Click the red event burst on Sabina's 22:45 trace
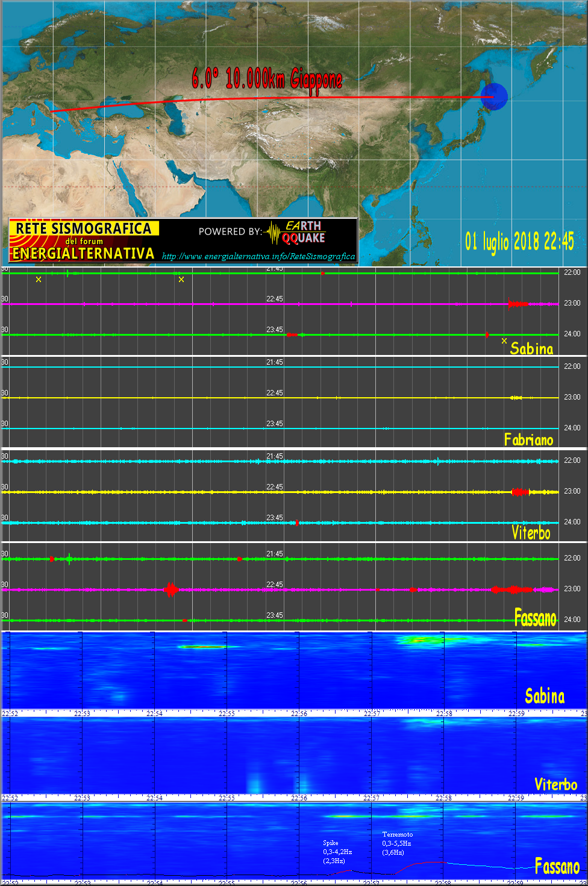The height and width of the screenshot is (886, 588). click(518, 304)
